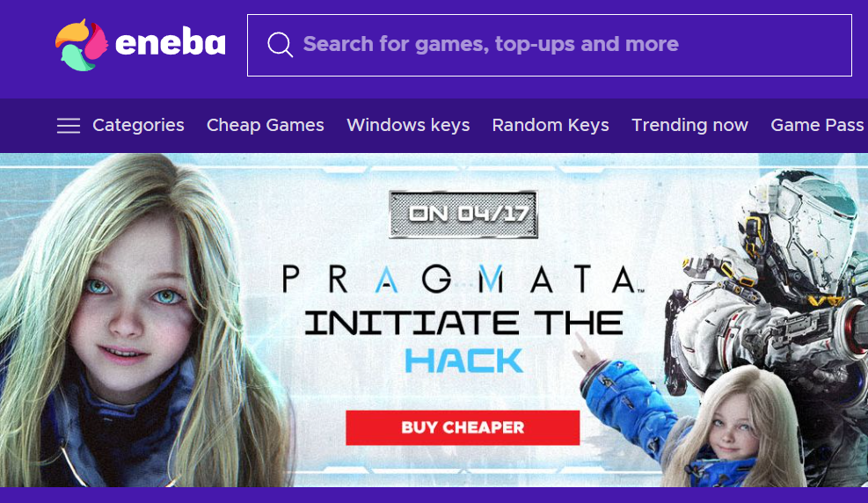Click the eneba wordmark text
868x503 pixels.
click(171, 42)
